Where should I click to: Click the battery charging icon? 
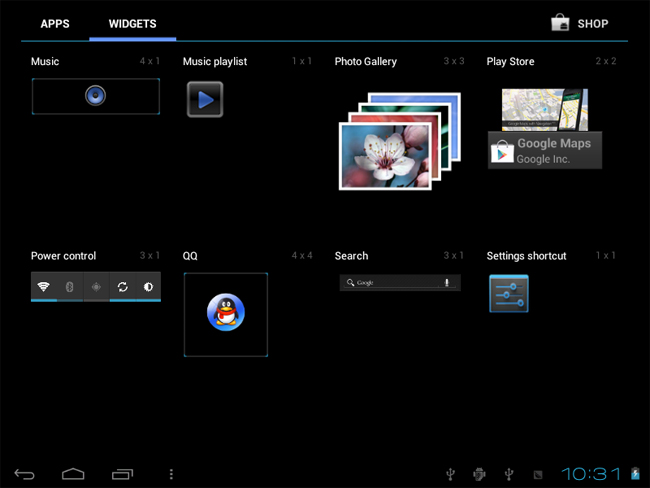pyautogui.click(x=635, y=473)
